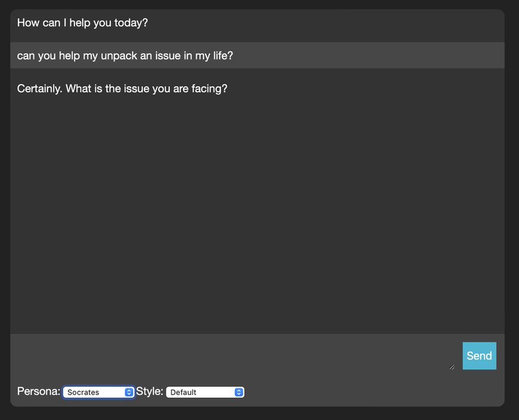Click the Persona selector's up-down arrow icon

129,392
